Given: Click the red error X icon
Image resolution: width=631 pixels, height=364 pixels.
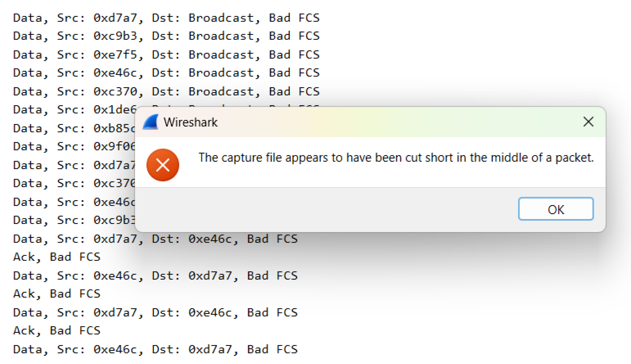Looking at the screenshot, I should 163,165.
